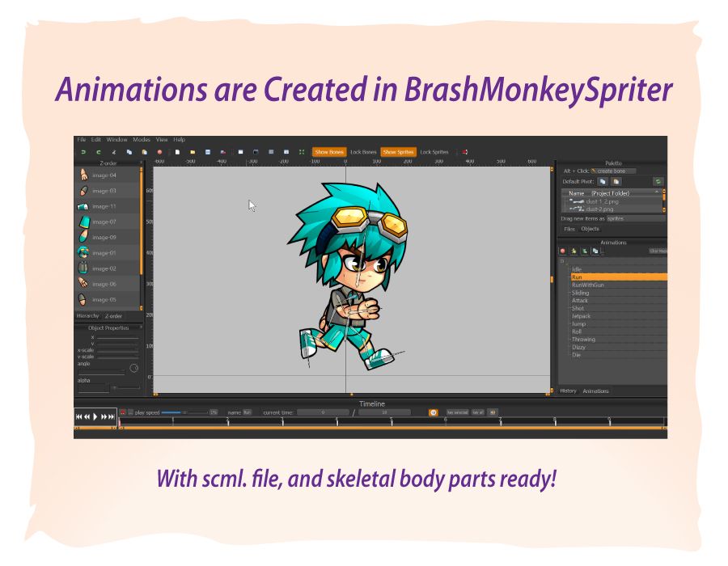Click the animation name field showing Run

[247, 412]
